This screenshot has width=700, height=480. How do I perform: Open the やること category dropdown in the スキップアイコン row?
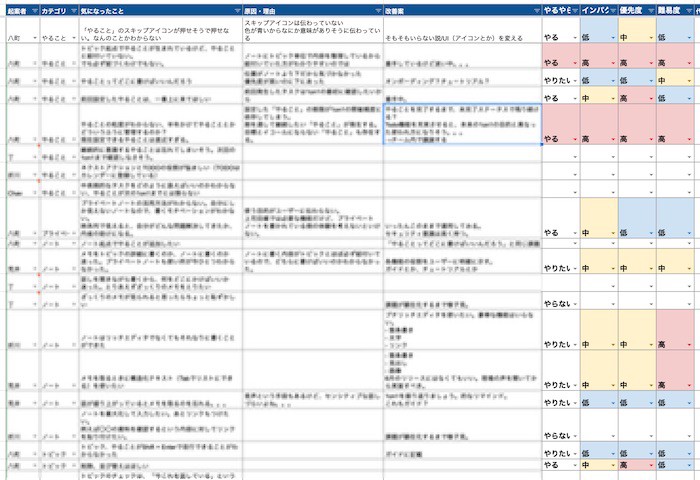click(74, 38)
